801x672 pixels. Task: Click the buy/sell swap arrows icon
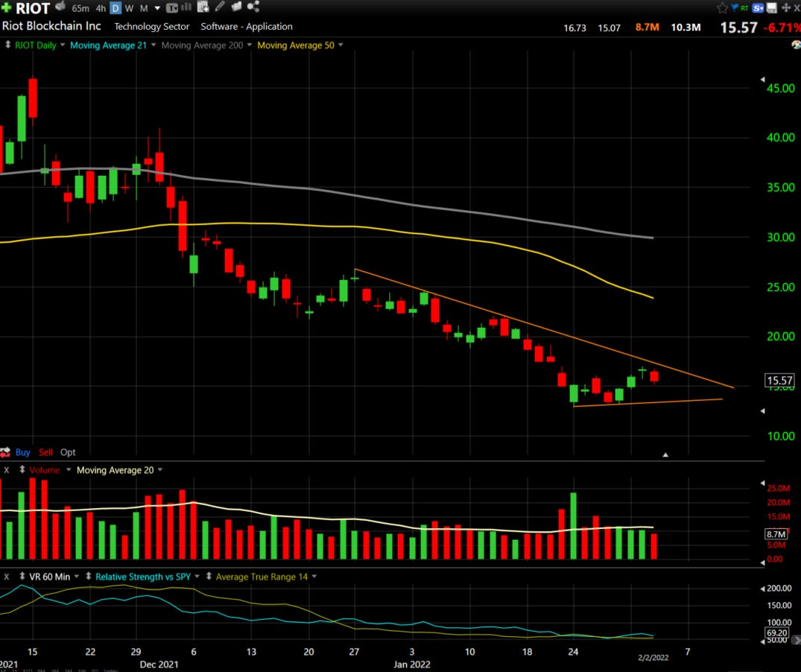tap(5, 452)
